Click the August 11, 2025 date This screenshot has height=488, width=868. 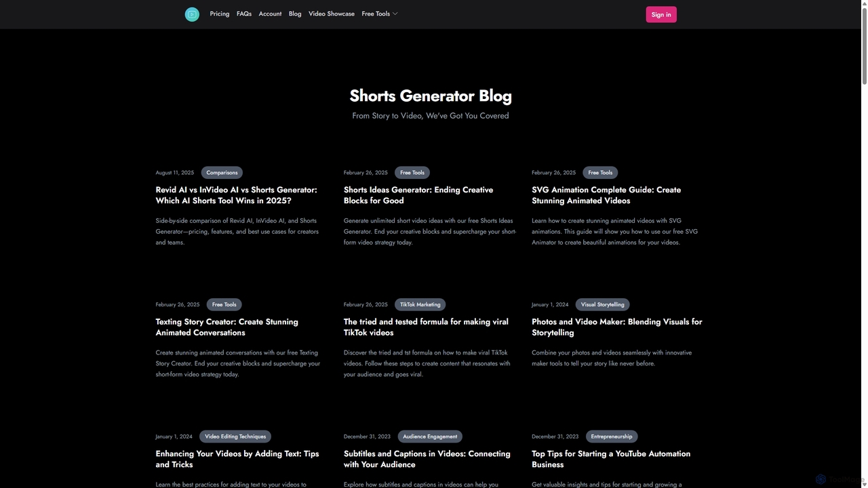[175, 173]
